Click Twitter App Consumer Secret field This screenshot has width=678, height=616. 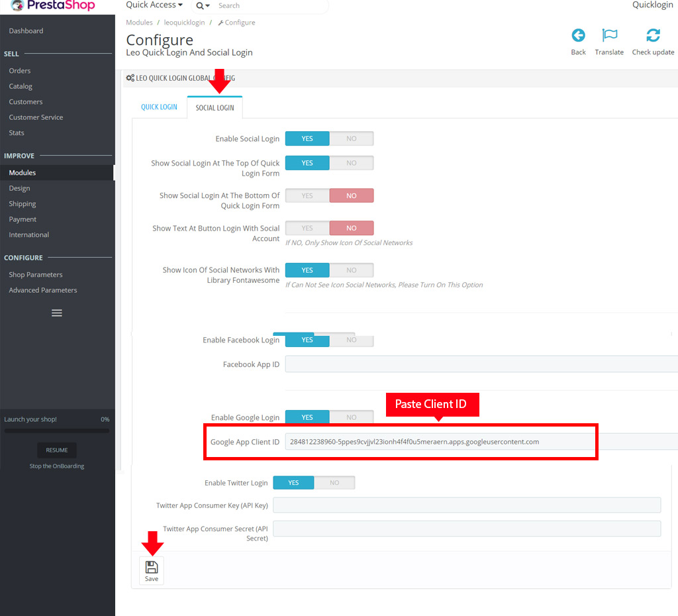point(467,529)
